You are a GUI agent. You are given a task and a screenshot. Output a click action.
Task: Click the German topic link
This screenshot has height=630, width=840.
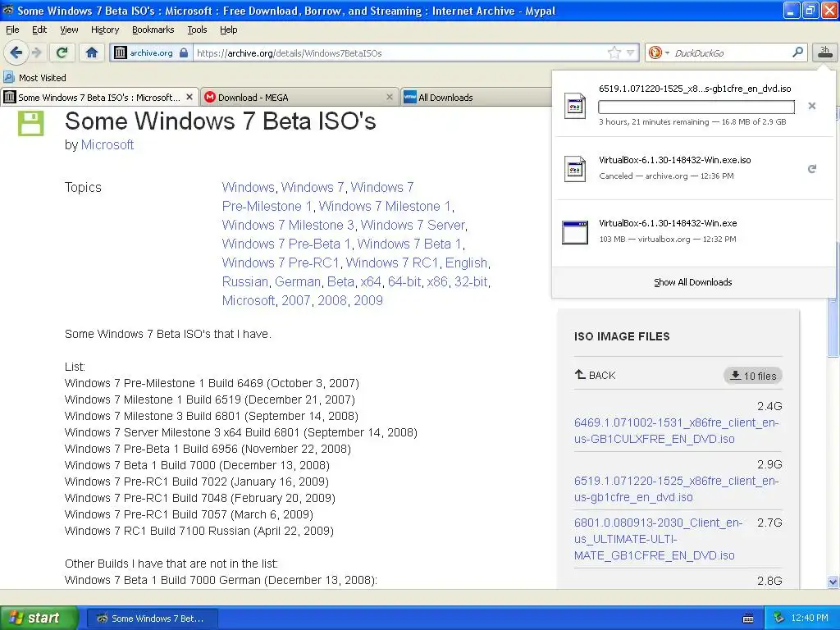(x=298, y=281)
